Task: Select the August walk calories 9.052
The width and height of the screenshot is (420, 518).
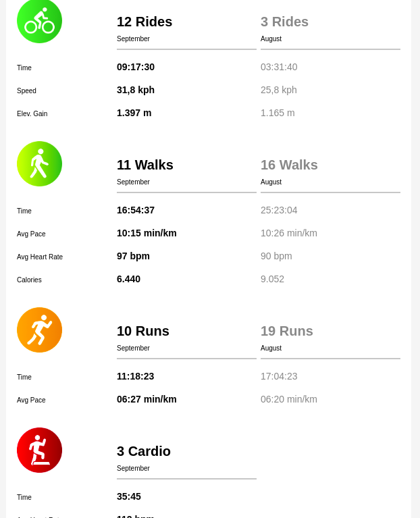Action: pos(272,279)
